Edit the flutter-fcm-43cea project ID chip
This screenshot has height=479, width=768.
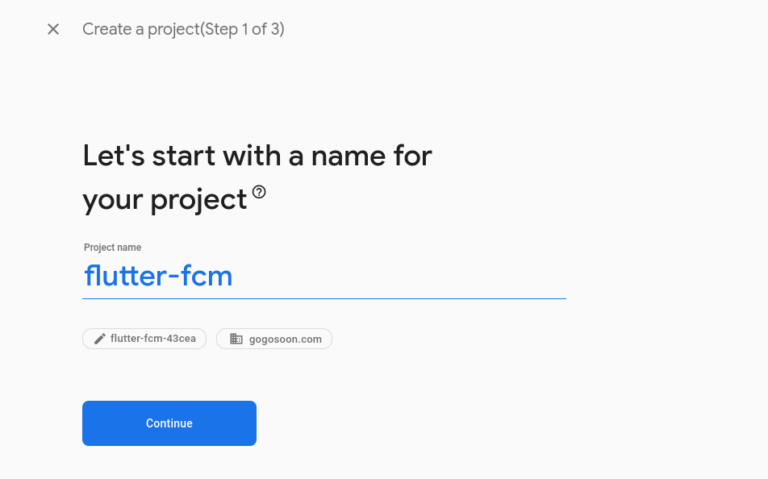click(x=144, y=339)
